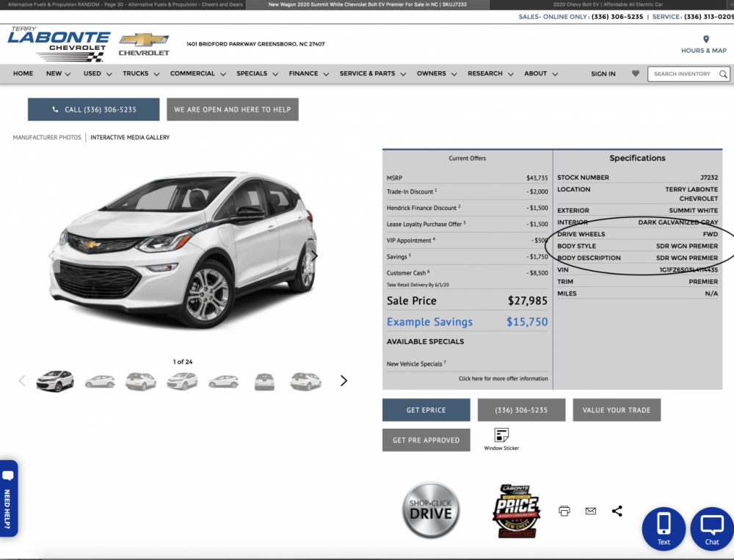Open the Hours & Map location pin
This screenshot has width=734, height=560.
click(x=705, y=40)
